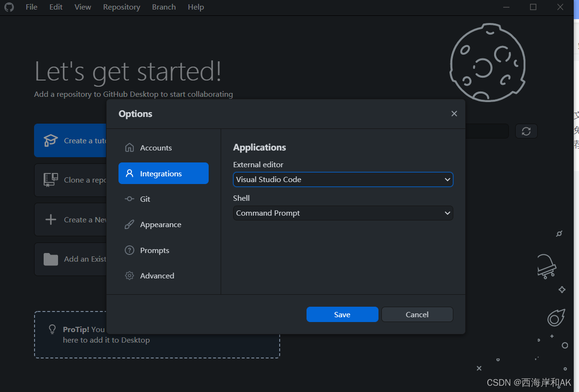Switch to the Accounts section
The height and width of the screenshot is (392, 579).
pyautogui.click(x=164, y=148)
